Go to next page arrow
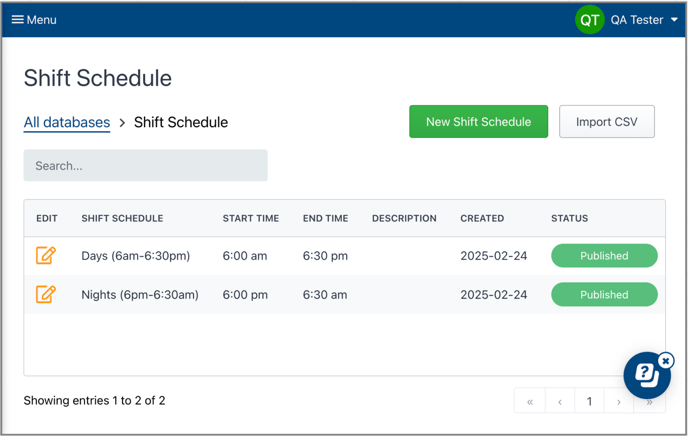The width and height of the screenshot is (688, 436). (619, 401)
